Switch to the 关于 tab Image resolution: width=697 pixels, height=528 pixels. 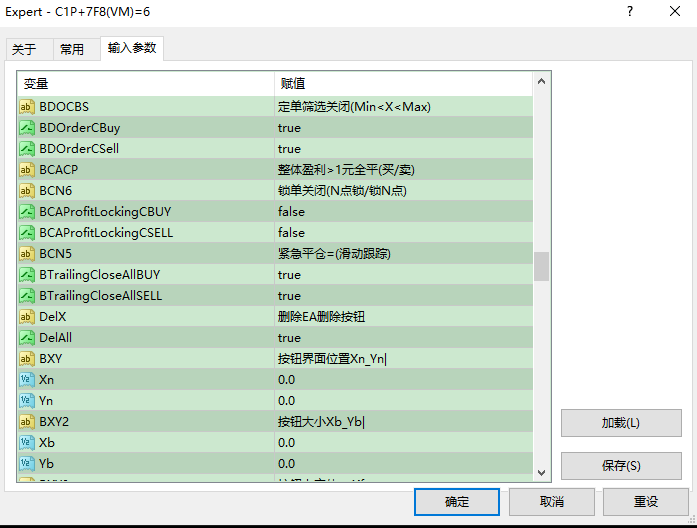pyautogui.click(x=30, y=49)
